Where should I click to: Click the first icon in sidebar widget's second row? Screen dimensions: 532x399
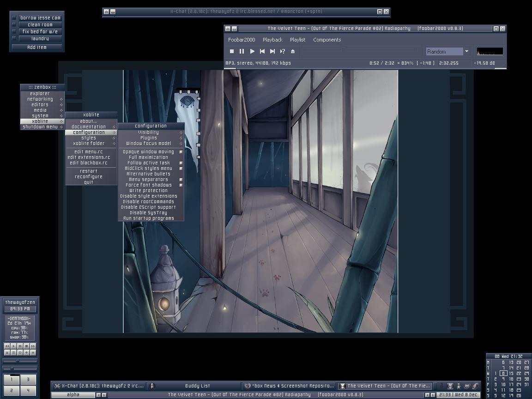[7, 352]
